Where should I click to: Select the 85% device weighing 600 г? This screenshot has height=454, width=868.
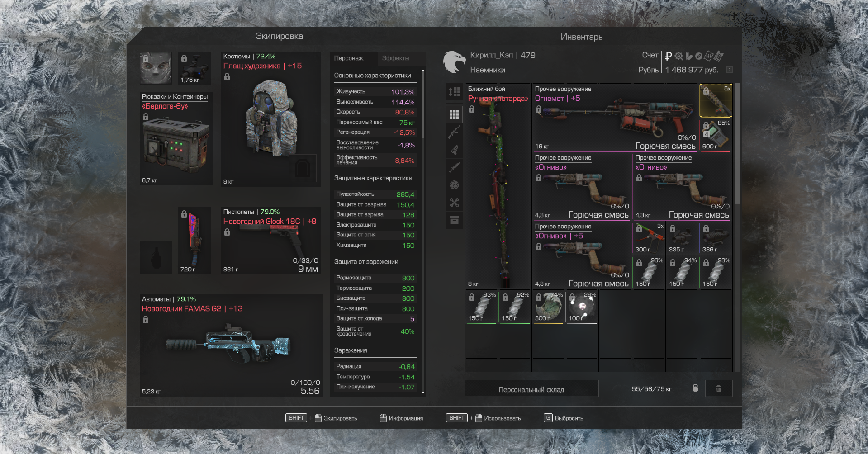716,135
